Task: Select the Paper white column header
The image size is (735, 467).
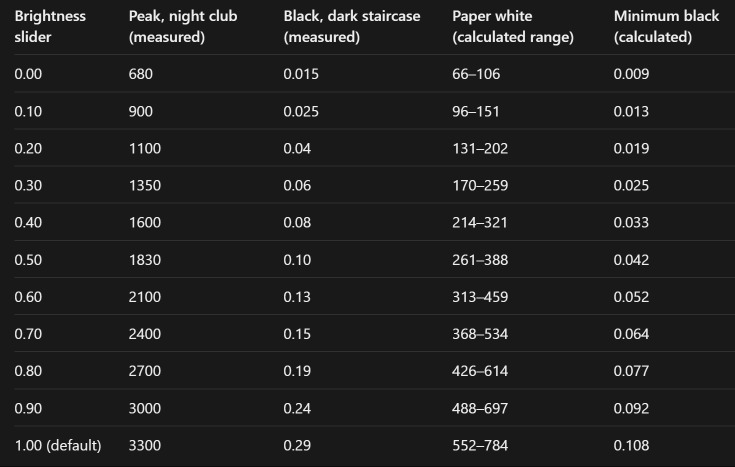Action: click(513, 26)
